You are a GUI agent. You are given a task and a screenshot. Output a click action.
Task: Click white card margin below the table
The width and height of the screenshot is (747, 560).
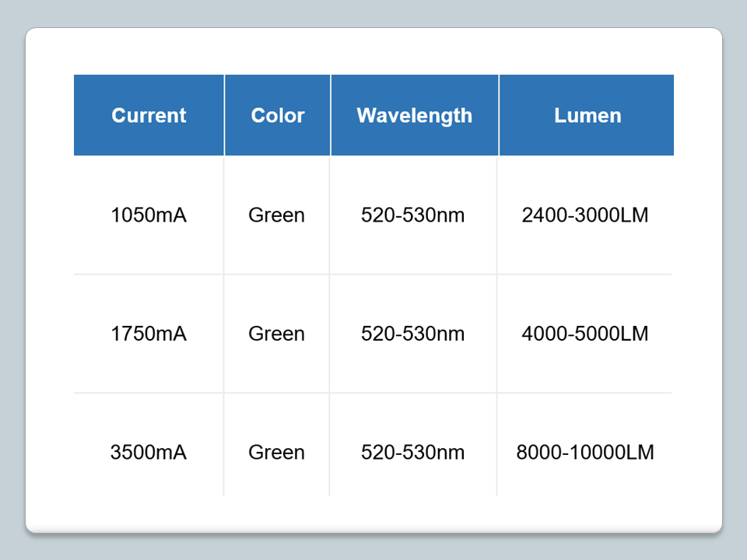(373, 514)
